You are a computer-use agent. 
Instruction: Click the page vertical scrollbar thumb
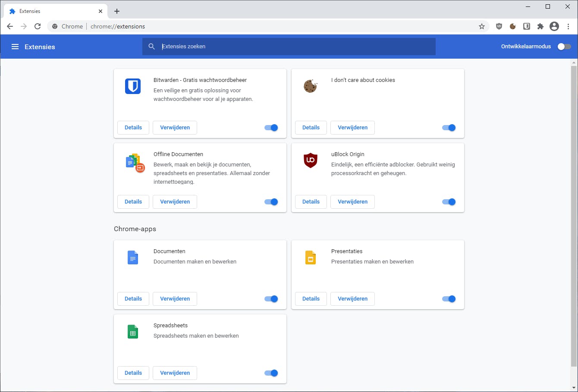(x=574, y=216)
